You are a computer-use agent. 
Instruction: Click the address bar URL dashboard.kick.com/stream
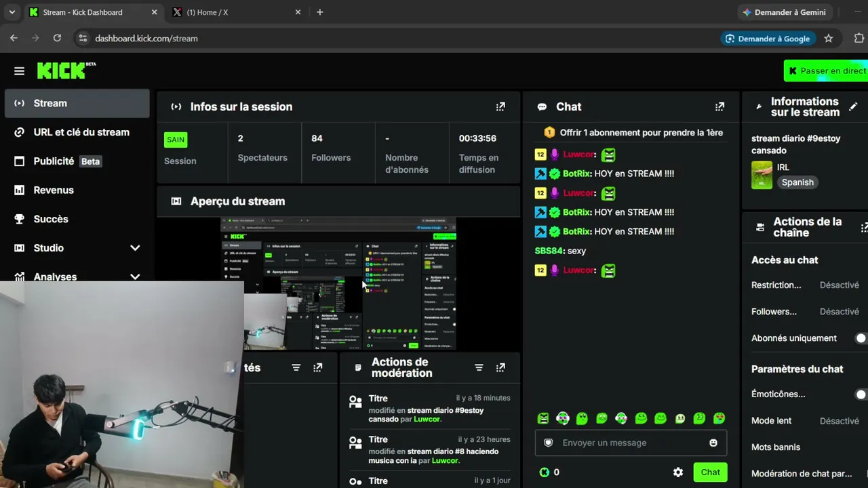pos(146,39)
